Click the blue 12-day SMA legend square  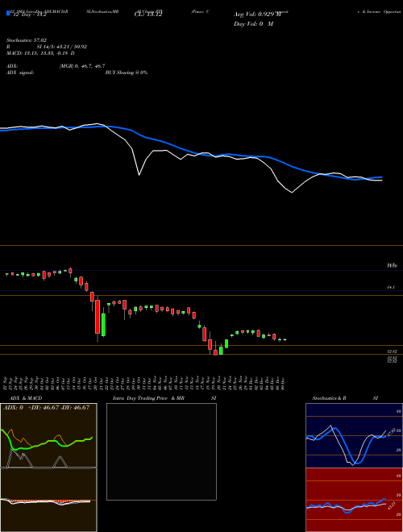[9, 13]
